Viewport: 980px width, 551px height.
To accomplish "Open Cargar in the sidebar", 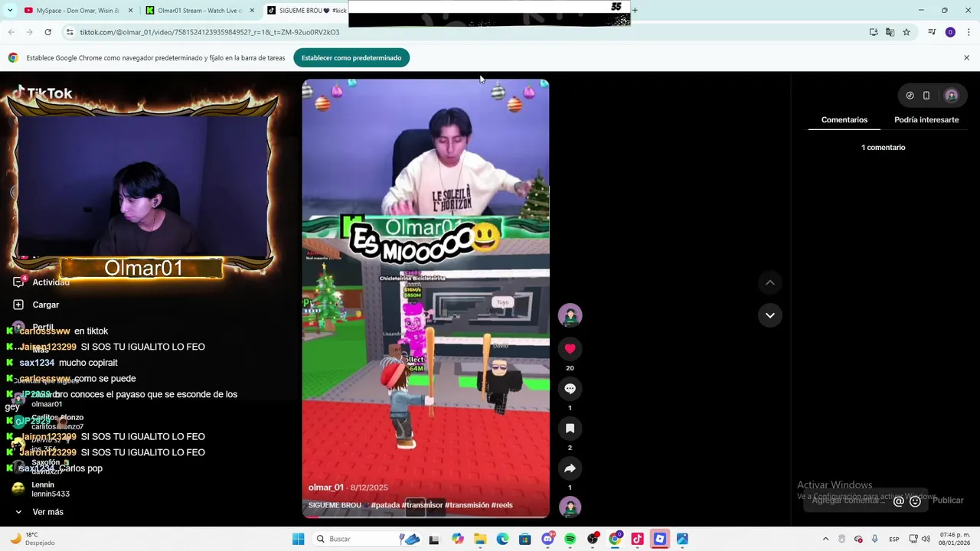I will (37, 305).
